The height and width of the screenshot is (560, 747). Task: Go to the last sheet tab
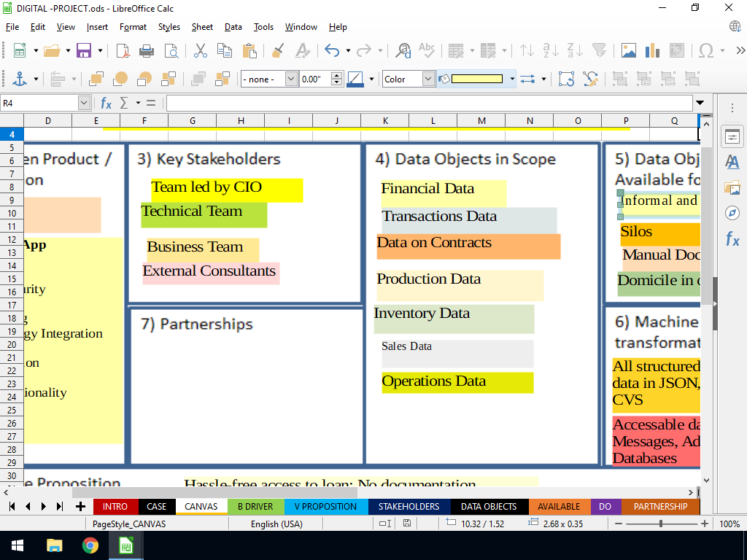click(60, 507)
